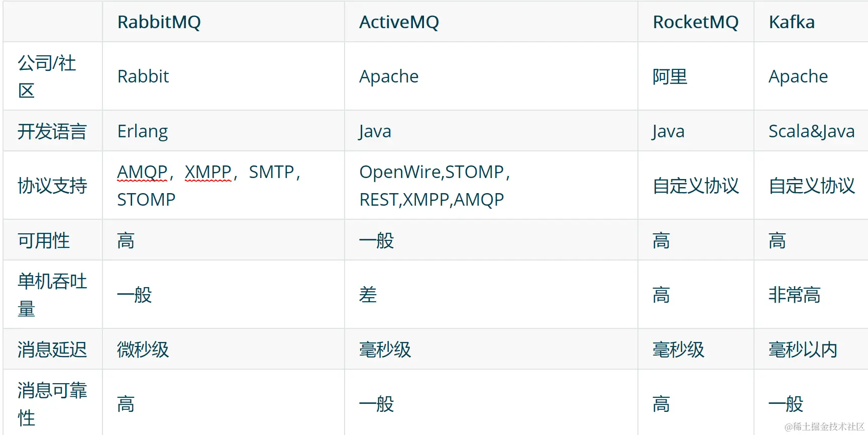The height and width of the screenshot is (435, 868).
Task: Click ActiveMQ latency value 毫秒级
Action: click(385, 350)
